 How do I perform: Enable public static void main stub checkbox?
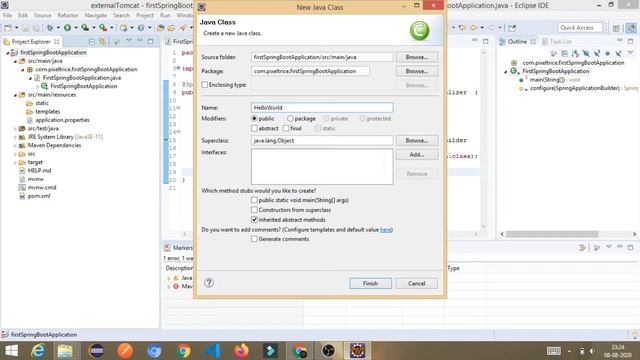pyautogui.click(x=254, y=200)
